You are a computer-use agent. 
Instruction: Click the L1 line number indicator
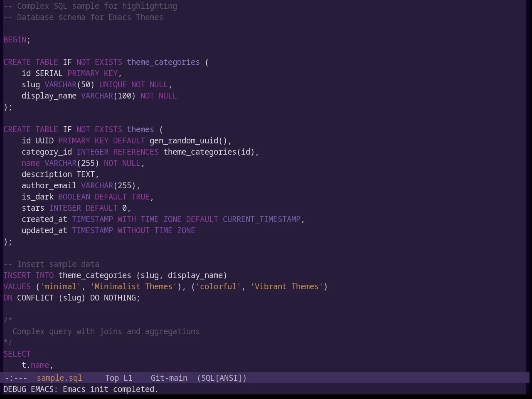click(x=128, y=378)
